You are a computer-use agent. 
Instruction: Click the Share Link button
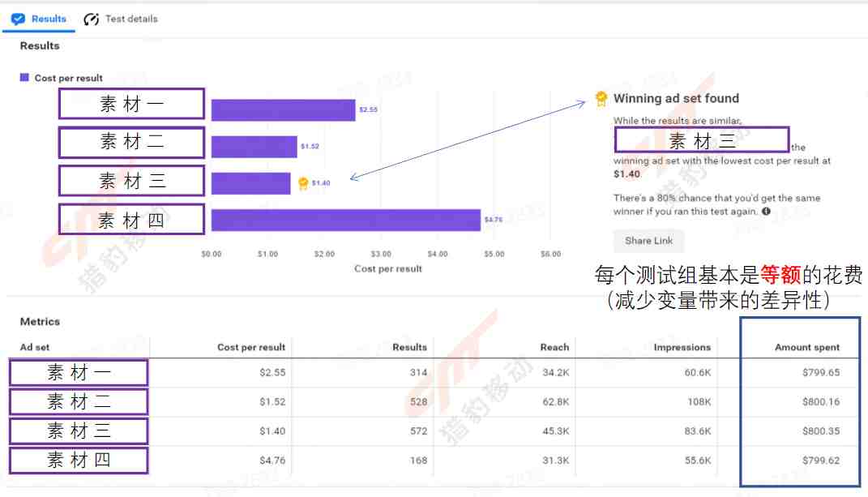649,241
